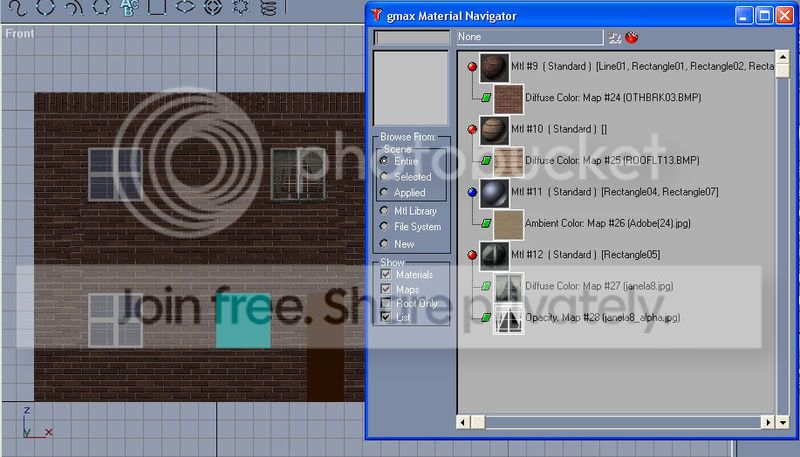Click green map icon for Map #25
The image size is (800, 457).
[x=486, y=160]
